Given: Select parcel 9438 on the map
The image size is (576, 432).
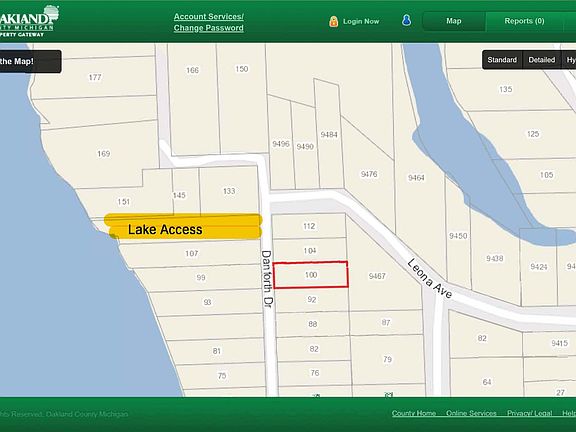Looking at the screenshot, I should (494, 258).
